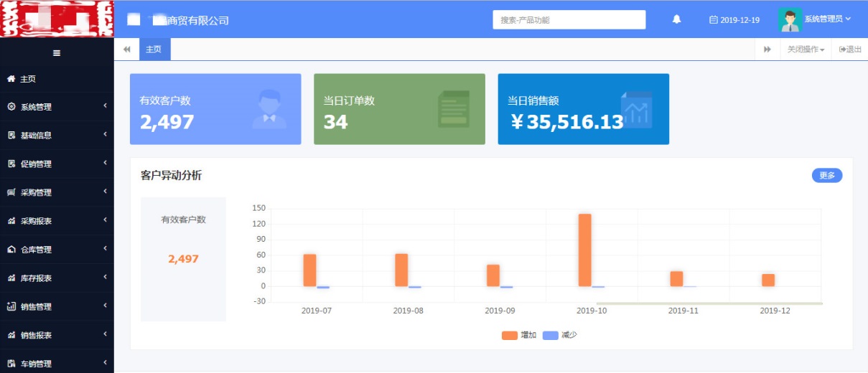Open 主页 in the sidebar

[27, 79]
